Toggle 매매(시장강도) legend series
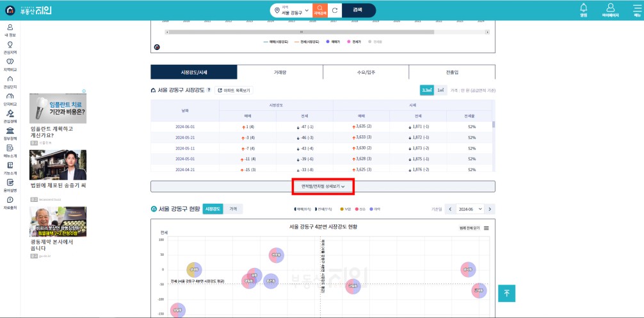The image size is (644, 318). point(276,42)
